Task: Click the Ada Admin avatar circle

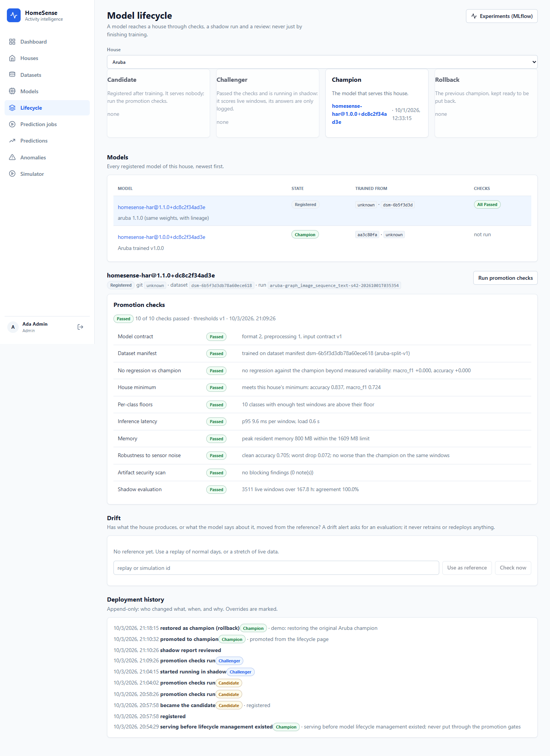Action: click(13, 327)
